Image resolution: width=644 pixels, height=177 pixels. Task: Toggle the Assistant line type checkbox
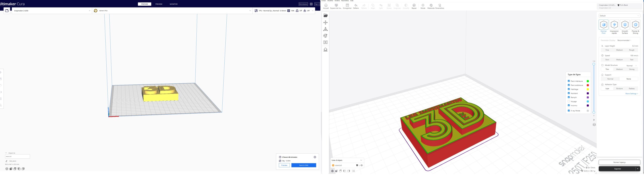[569, 93]
